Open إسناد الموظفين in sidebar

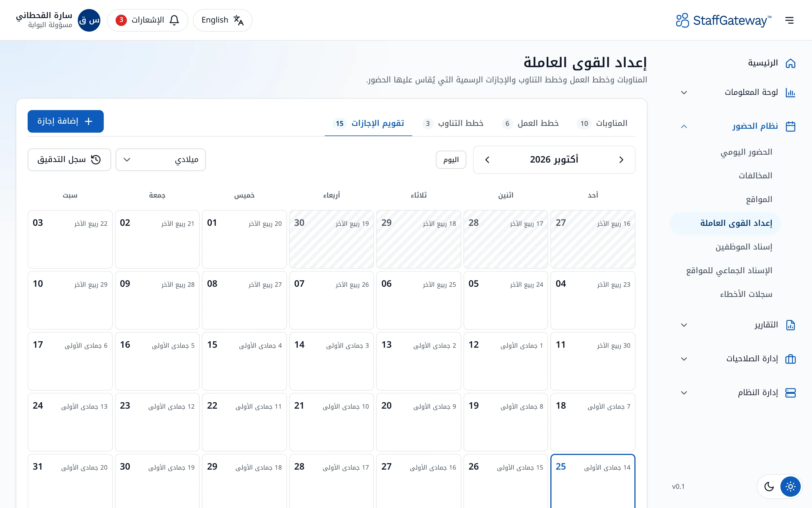click(x=744, y=247)
